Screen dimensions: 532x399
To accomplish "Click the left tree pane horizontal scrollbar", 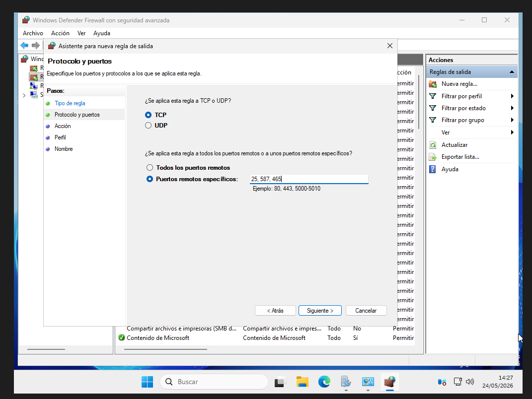I will tap(46, 349).
